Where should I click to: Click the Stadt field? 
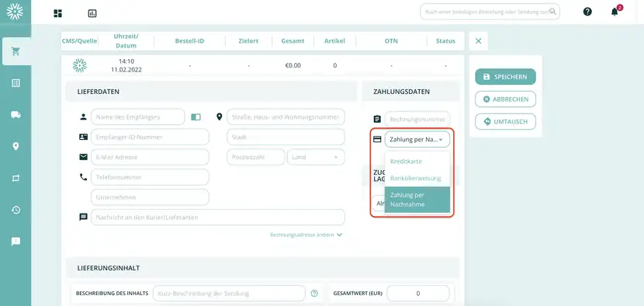pyautogui.click(x=286, y=137)
